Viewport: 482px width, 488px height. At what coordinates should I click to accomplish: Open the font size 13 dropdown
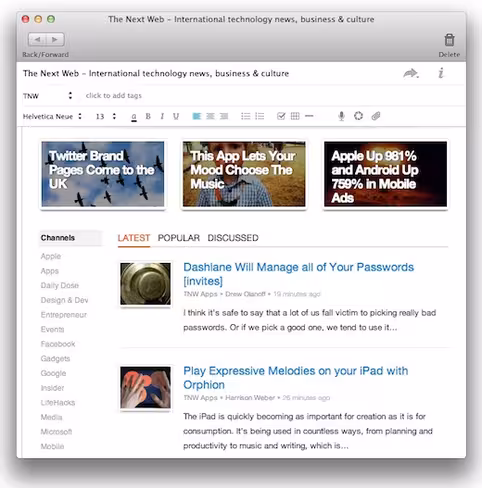click(x=106, y=116)
